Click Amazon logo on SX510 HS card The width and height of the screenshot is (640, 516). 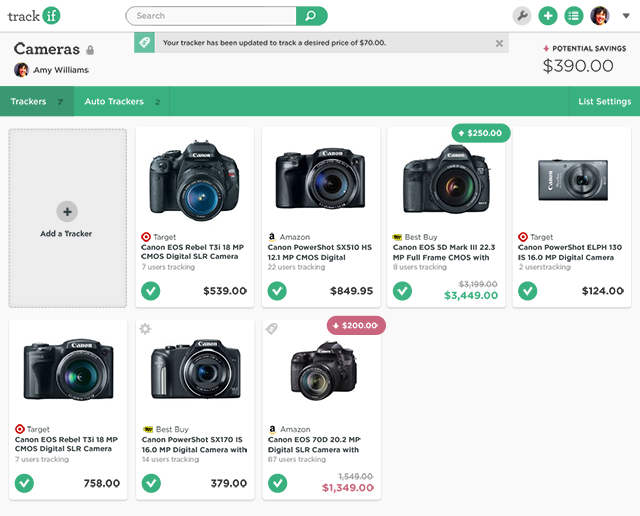coord(272,237)
